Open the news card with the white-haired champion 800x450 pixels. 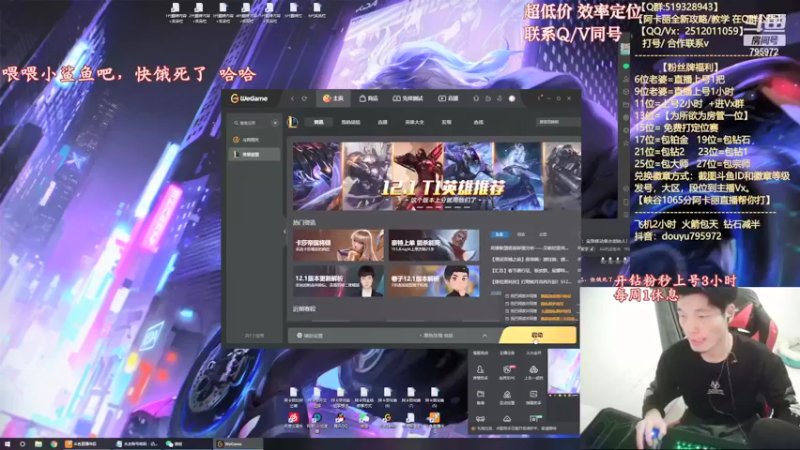tap(434, 245)
